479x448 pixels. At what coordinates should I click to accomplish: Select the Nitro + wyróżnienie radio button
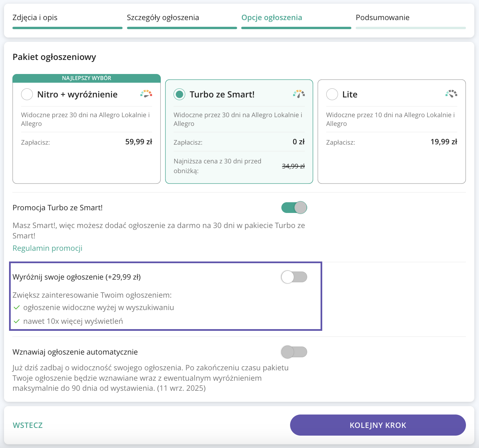(27, 94)
